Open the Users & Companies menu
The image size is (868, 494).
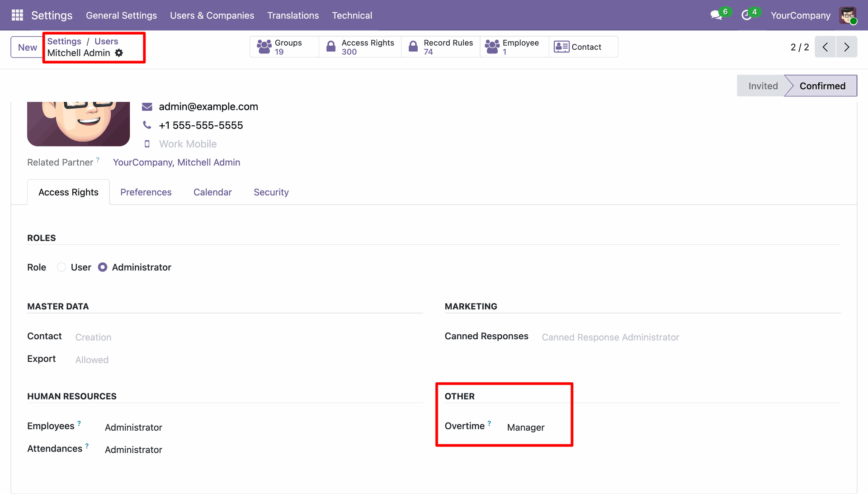pos(212,15)
